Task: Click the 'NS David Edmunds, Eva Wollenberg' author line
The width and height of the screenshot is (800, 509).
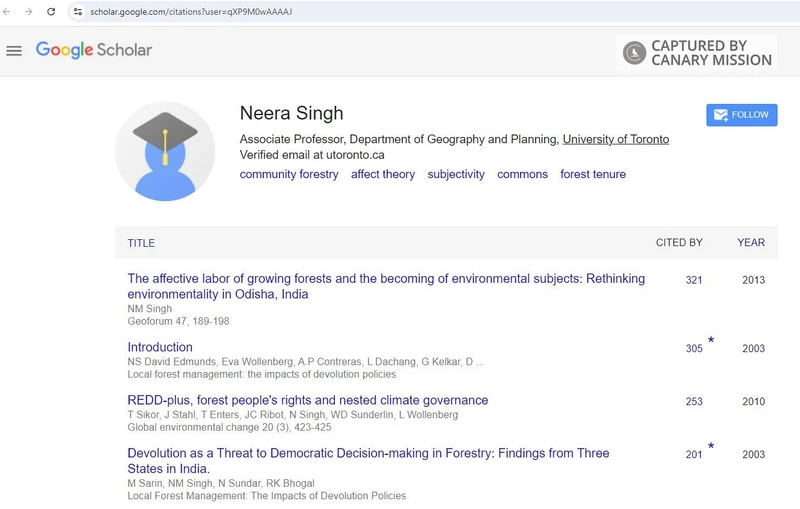Action: point(305,362)
